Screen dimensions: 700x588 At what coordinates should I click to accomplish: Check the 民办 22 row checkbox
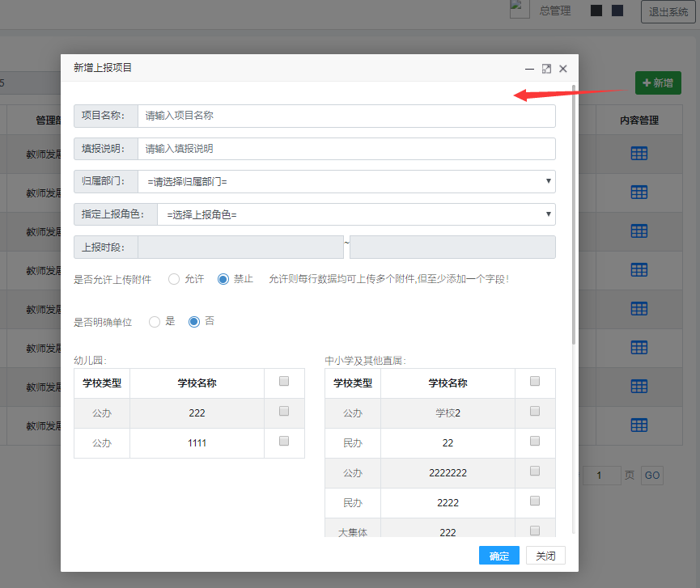(535, 441)
